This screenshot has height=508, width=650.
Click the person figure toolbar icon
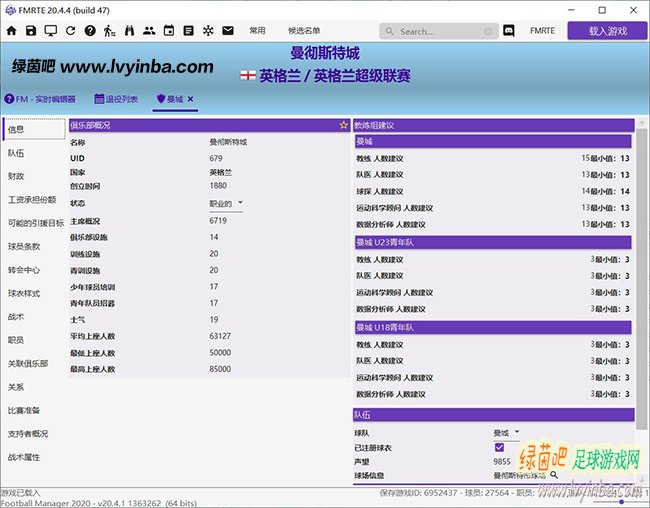109,31
